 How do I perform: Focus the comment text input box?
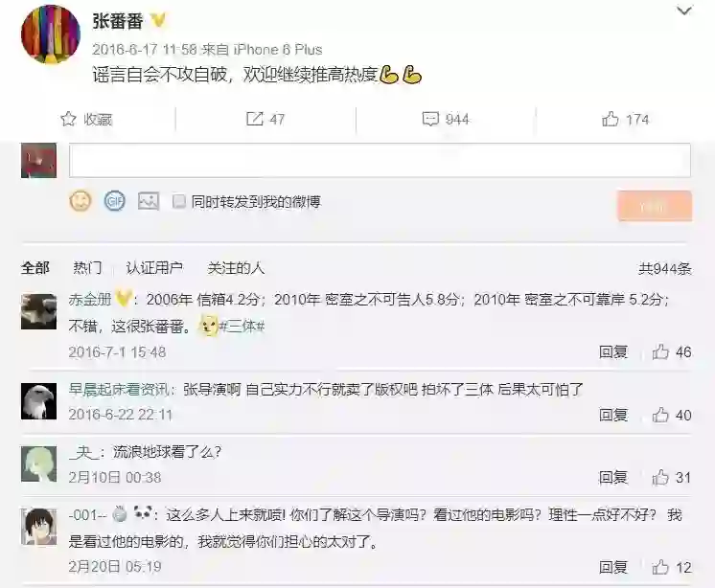(x=380, y=160)
